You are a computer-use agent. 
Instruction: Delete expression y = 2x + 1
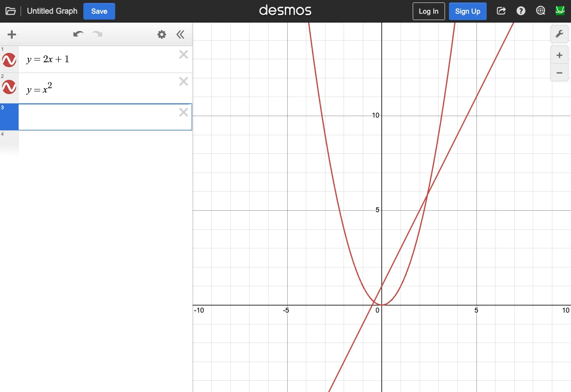pyautogui.click(x=183, y=54)
